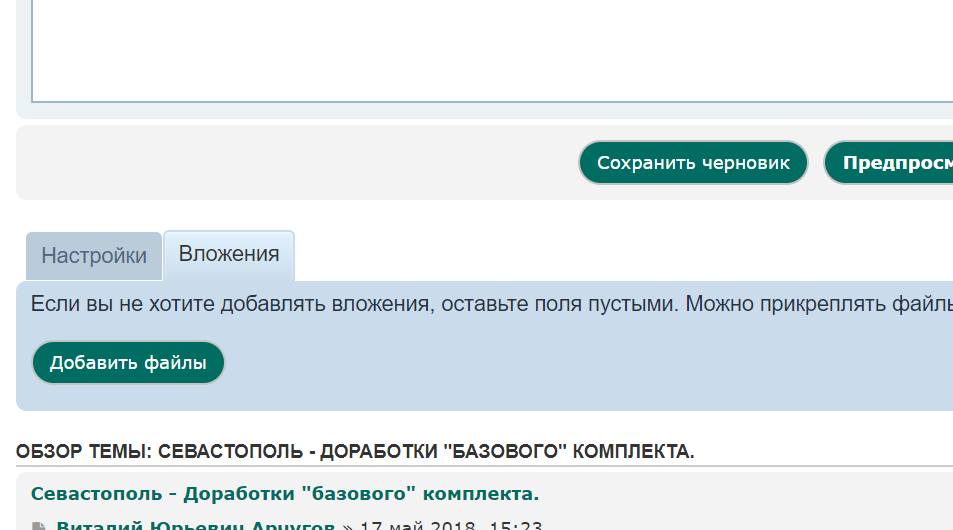Open author profile Виталий Юрьевич
The height and width of the screenshot is (530, 953).
coord(195,525)
